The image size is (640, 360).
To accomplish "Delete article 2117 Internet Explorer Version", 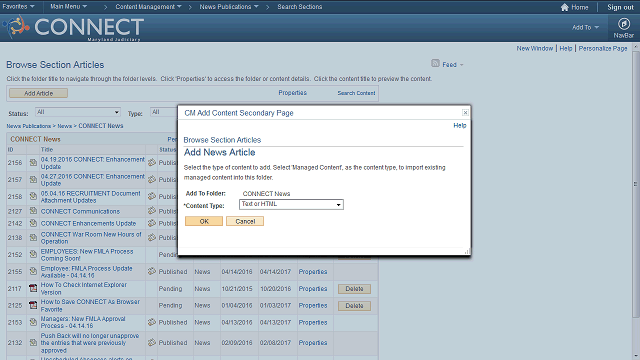I will pos(354,289).
